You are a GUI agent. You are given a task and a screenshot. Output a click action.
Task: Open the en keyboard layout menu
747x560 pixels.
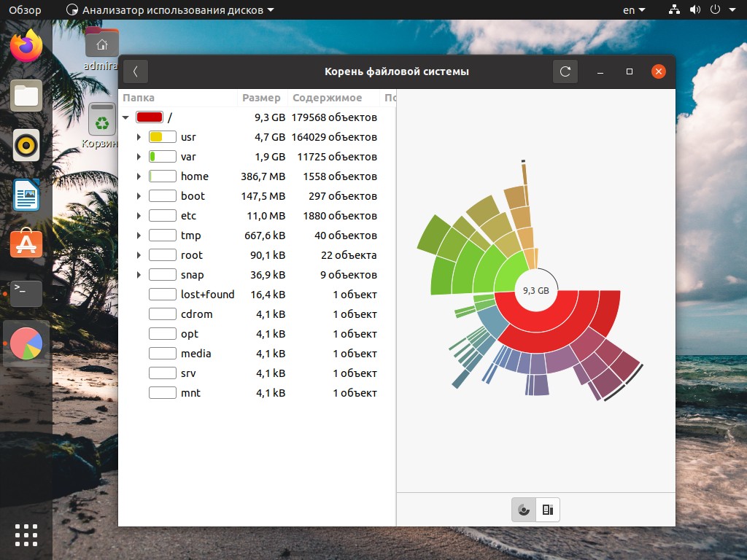tap(634, 10)
